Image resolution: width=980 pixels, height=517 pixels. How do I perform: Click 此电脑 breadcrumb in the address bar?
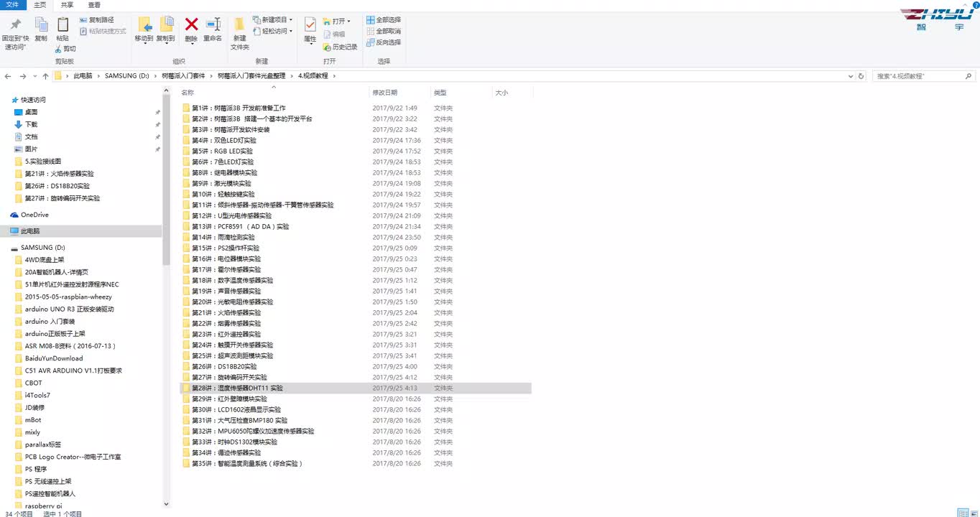click(83, 76)
